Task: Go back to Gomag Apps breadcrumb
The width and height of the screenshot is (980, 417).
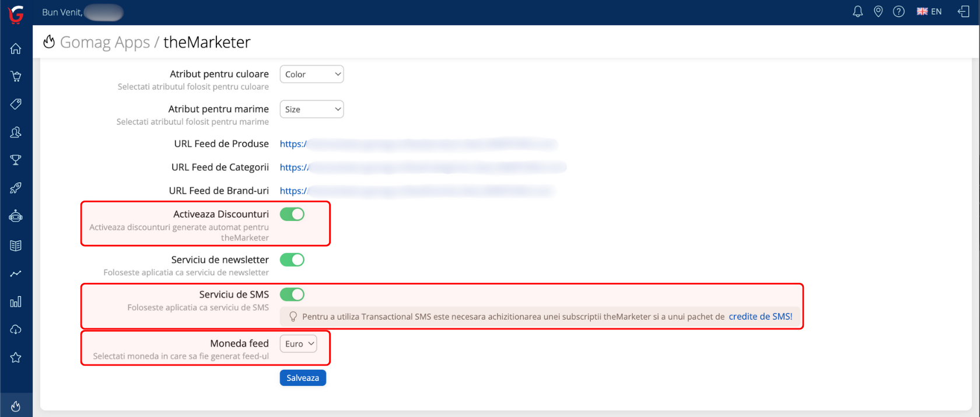Action: click(105, 43)
